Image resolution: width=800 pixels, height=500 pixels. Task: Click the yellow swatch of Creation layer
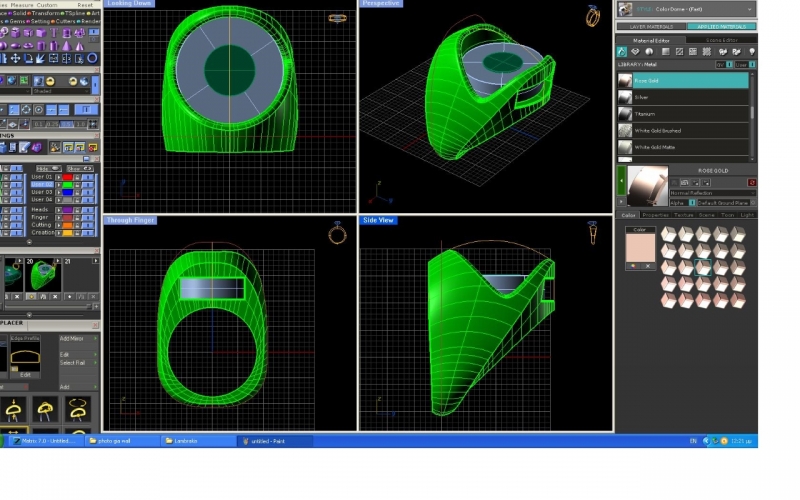coord(67,233)
